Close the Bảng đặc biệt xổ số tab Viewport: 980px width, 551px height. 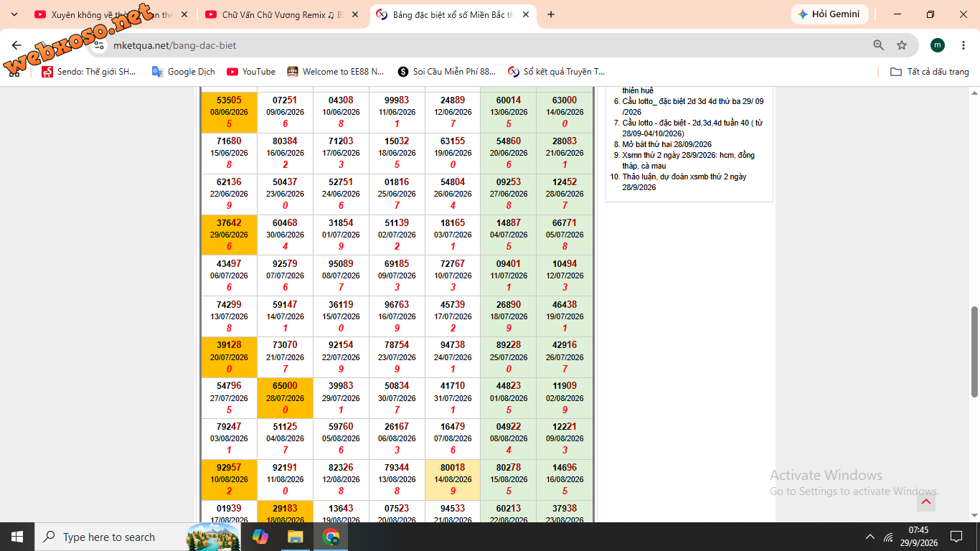[526, 14]
